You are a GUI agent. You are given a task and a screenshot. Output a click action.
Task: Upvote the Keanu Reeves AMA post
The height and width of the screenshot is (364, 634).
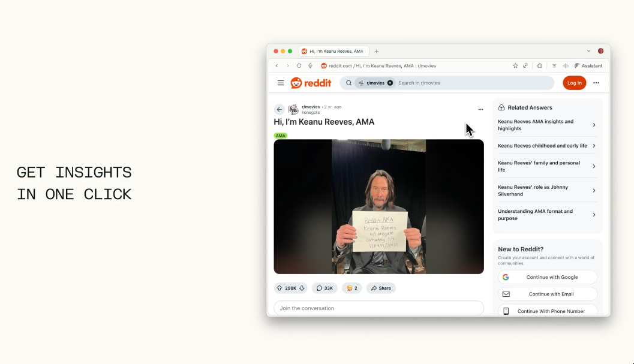point(280,288)
